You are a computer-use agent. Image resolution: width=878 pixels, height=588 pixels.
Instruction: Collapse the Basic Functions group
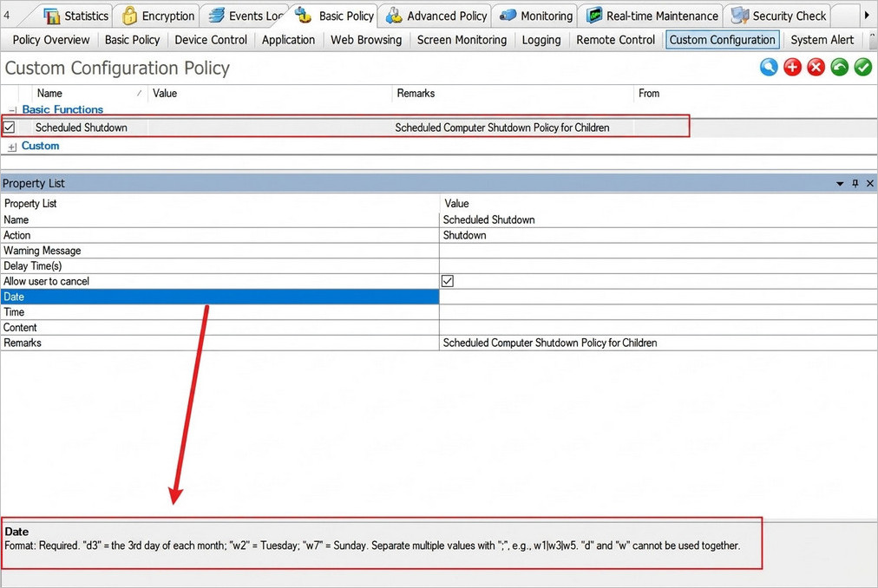pyautogui.click(x=12, y=110)
